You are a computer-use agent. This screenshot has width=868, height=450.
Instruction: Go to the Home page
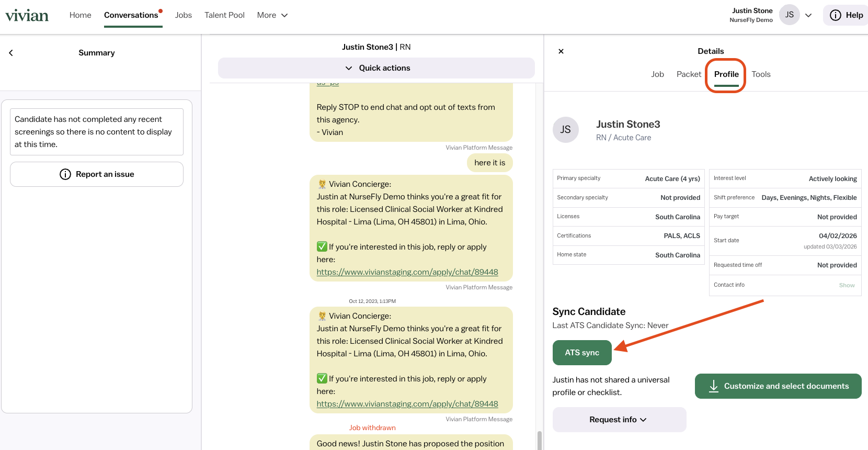tap(81, 15)
